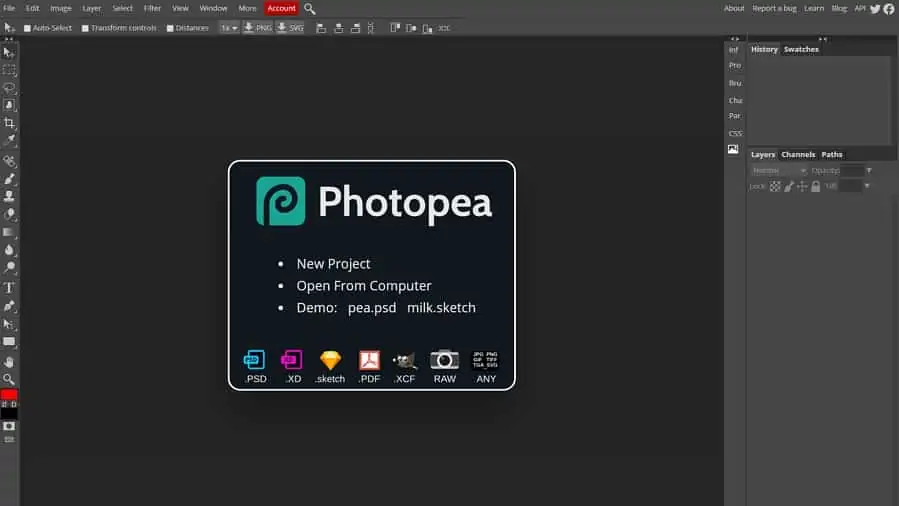Collapse the narrow sidebar column arrows
Screen dimensions: 899x506
(x=735, y=39)
